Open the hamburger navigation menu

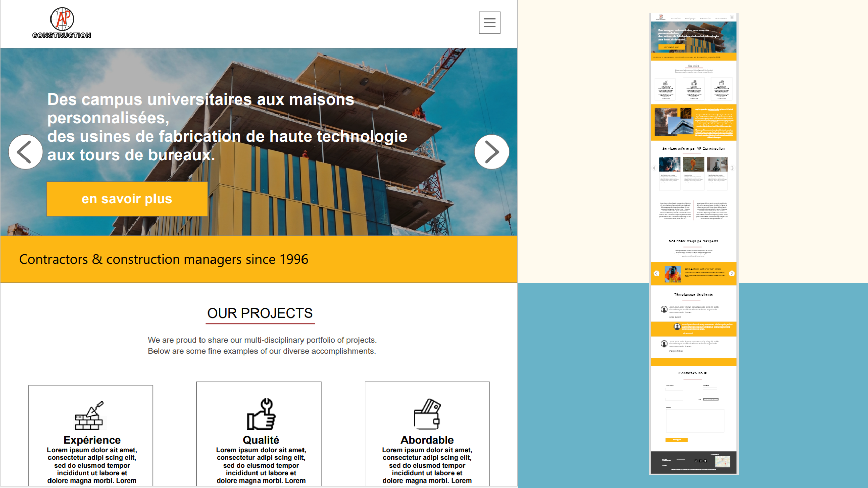click(x=489, y=23)
